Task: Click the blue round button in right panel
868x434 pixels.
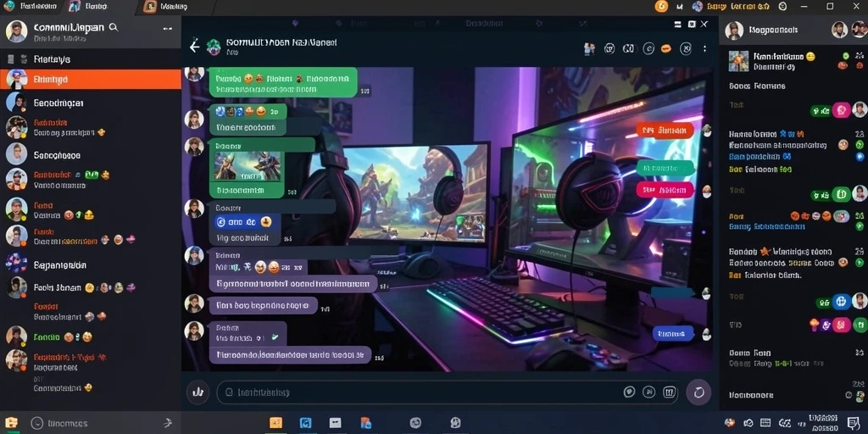Action: 842,302
